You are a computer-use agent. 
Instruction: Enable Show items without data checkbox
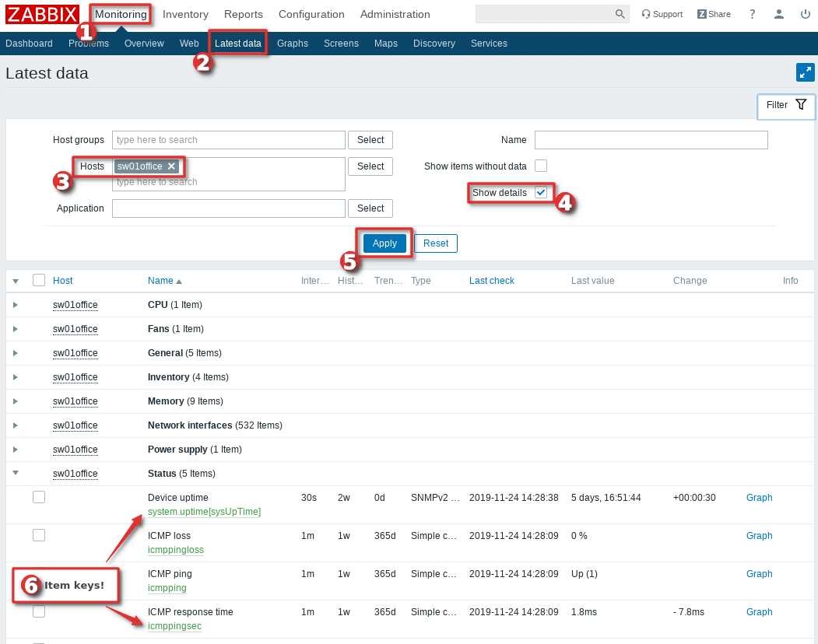click(541, 166)
